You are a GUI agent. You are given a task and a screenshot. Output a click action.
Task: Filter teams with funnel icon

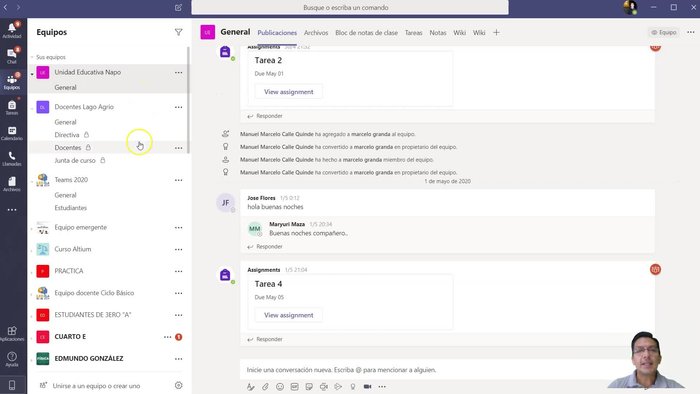pos(179,32)
